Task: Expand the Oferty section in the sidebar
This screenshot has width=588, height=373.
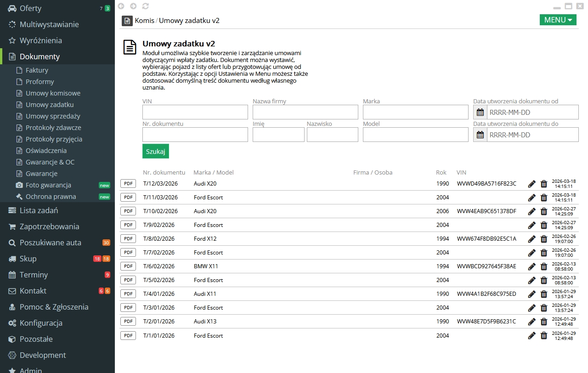Action: coord(30,8)
